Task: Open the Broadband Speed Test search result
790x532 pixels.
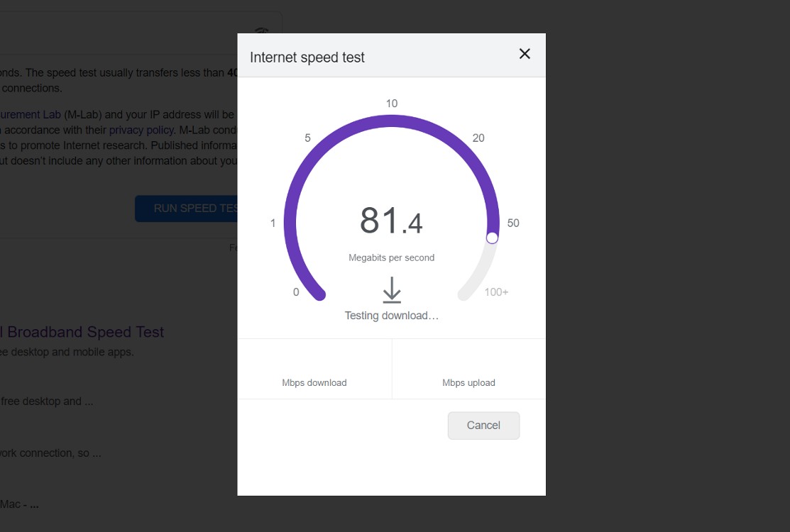Action: (82, 331)
